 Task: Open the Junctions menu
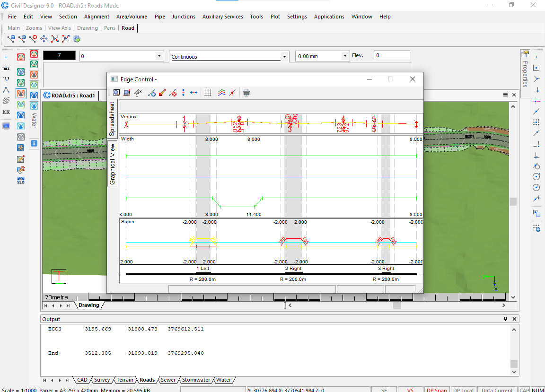click(184, 17)
